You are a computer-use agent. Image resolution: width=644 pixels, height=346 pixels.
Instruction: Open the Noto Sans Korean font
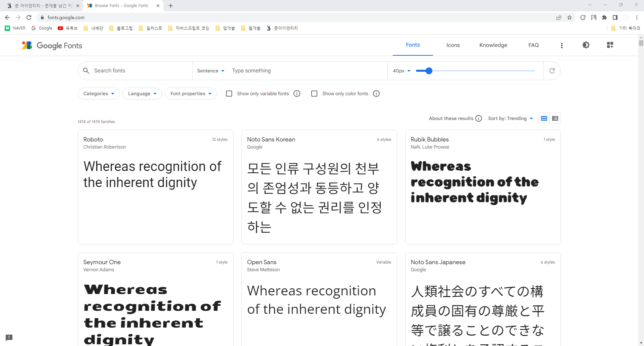[x=319, y=187]
